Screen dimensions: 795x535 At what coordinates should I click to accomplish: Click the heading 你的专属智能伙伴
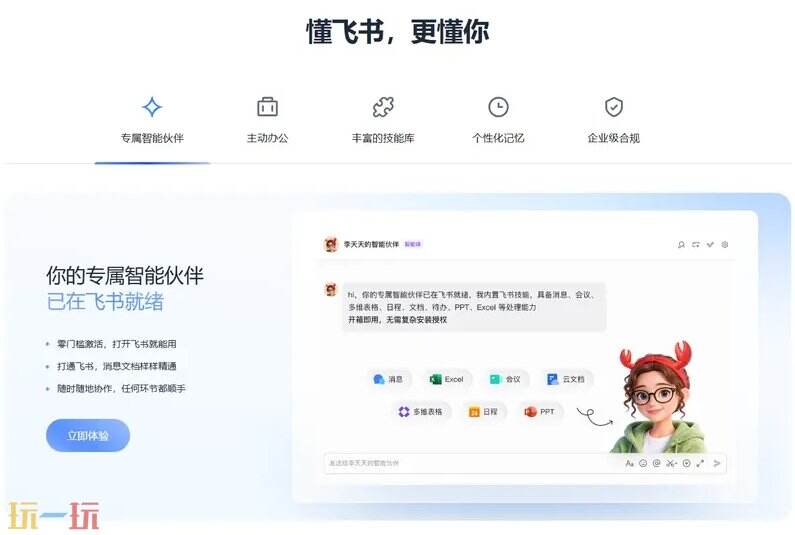[x=125, y=276]
